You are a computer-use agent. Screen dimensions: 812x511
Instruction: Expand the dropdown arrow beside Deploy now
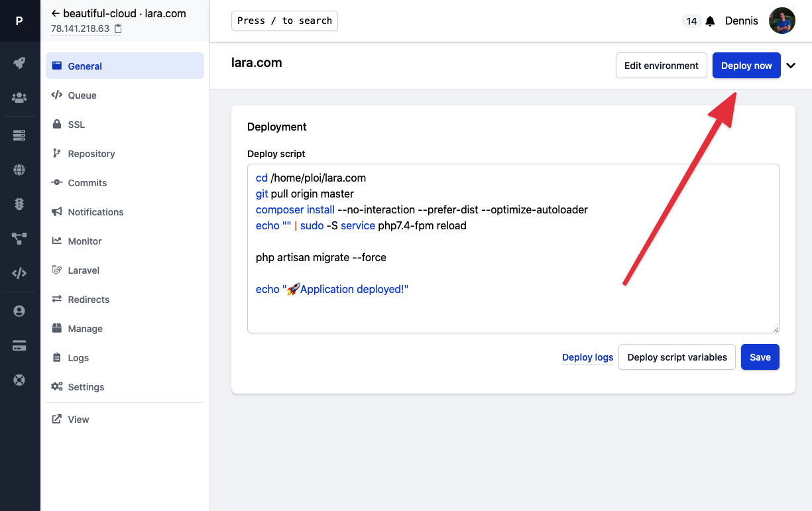pyautogui.click(x=790, y=66)
